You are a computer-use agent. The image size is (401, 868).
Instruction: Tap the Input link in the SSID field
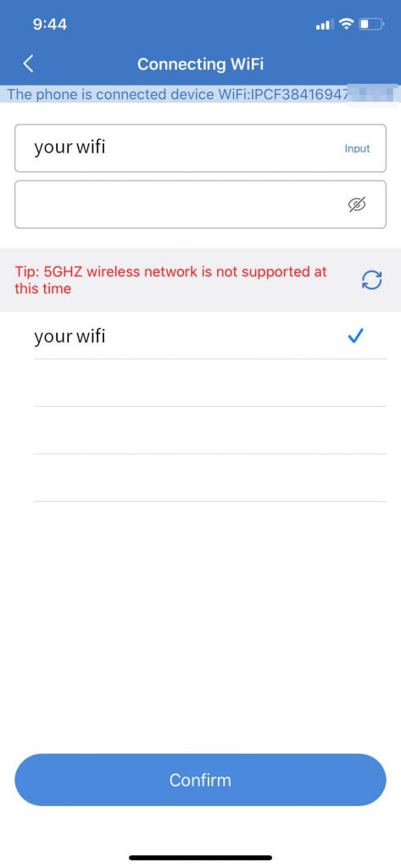pos(357,148)
